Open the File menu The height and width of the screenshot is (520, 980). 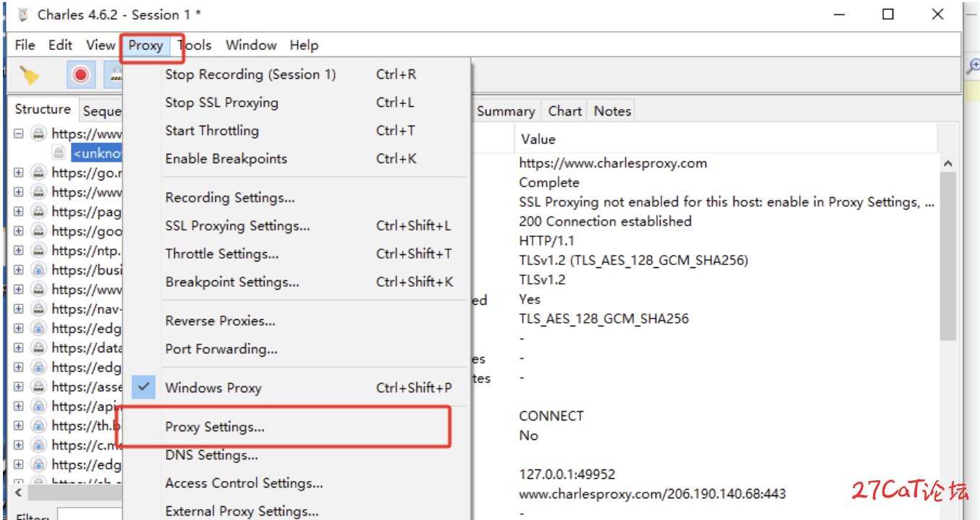tap(25, 45)
